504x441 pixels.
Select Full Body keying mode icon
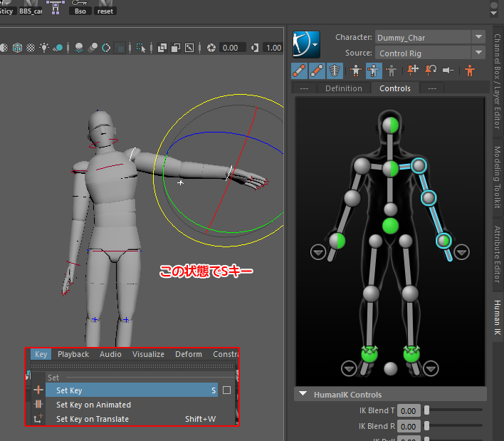(x=355, y=71)
